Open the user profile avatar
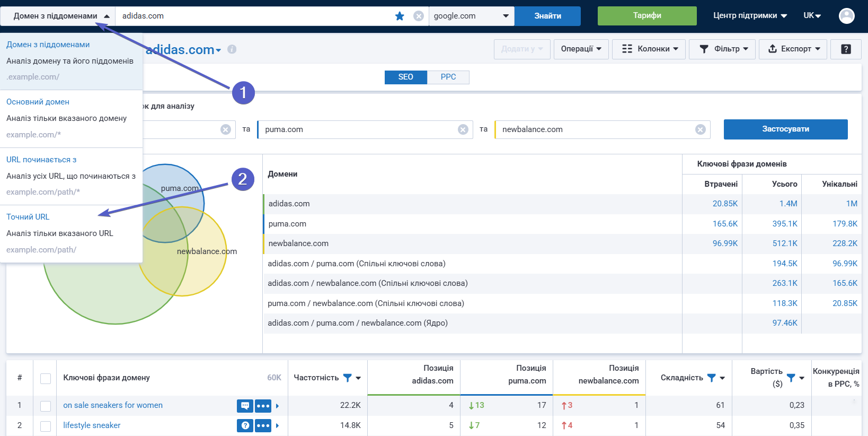 (x=846, y=16)
